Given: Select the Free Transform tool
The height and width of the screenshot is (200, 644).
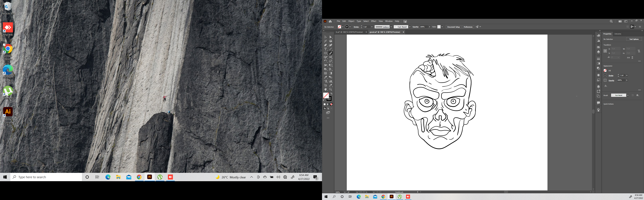Looking at the screenshot, I should [331, 65].
